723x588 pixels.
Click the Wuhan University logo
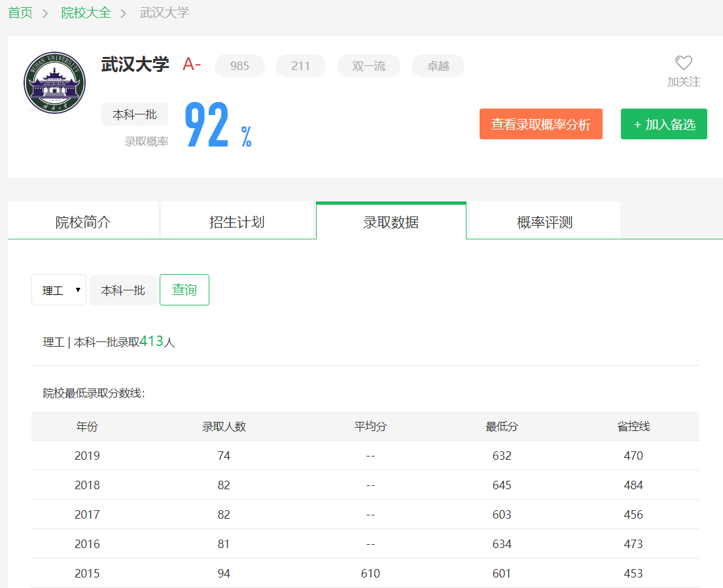[x=54, y=83]
